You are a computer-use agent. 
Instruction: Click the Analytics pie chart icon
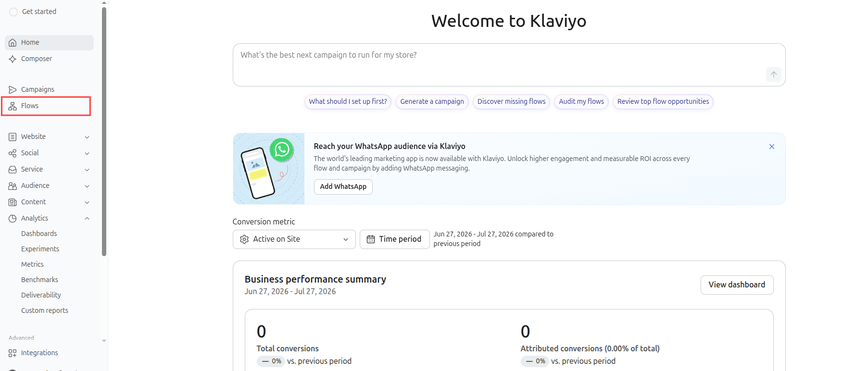(13, 219)
